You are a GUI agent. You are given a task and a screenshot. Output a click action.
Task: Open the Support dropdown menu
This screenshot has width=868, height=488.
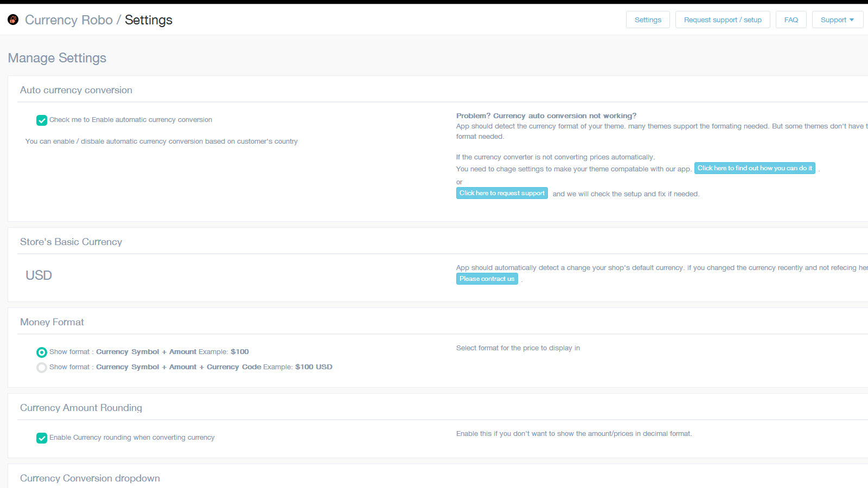[x=837, y=20]
